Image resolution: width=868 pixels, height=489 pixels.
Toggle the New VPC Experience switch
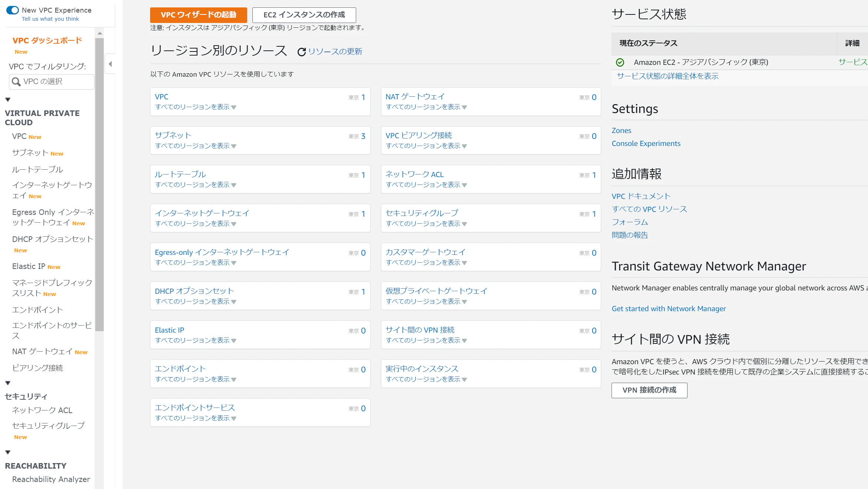tap(13, 10)
